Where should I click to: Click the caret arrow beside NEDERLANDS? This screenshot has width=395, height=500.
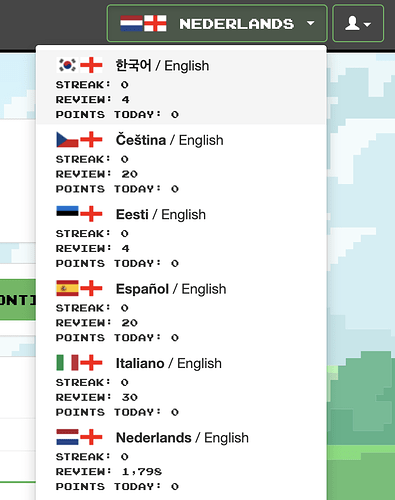coord(311,23)
